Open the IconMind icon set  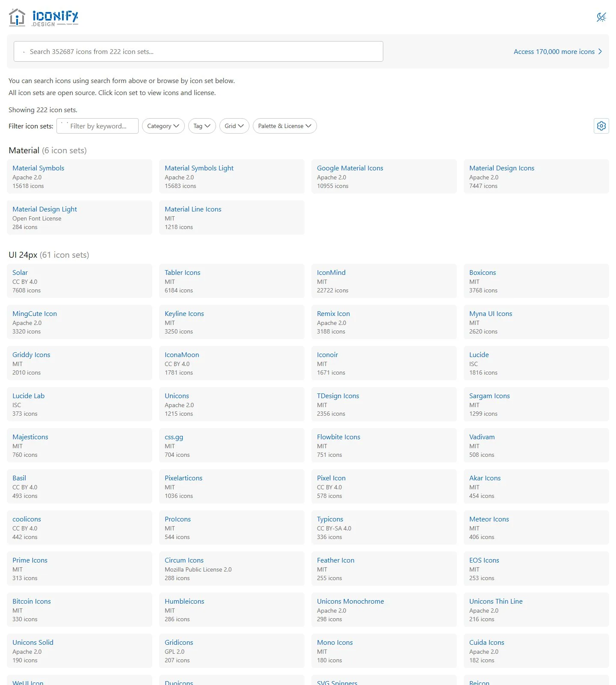click(x=384, y=281)
